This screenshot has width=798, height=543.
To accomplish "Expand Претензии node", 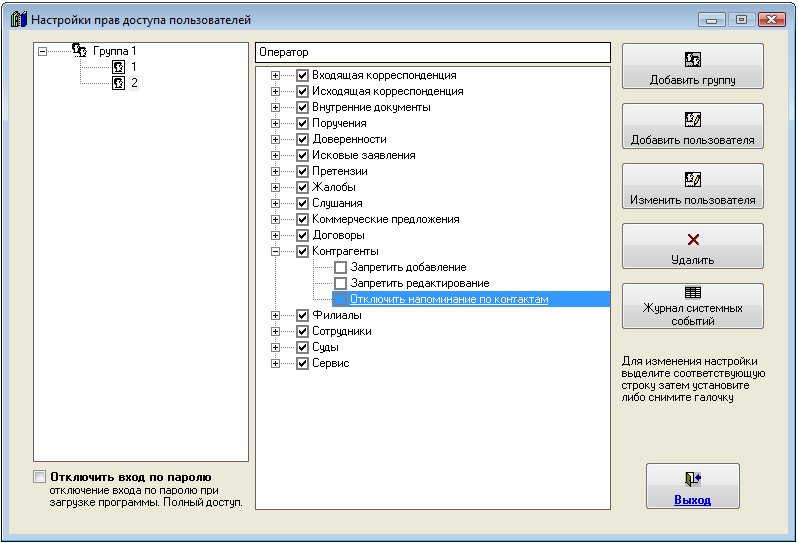I will pyautogui.click(x=275, y=172).
